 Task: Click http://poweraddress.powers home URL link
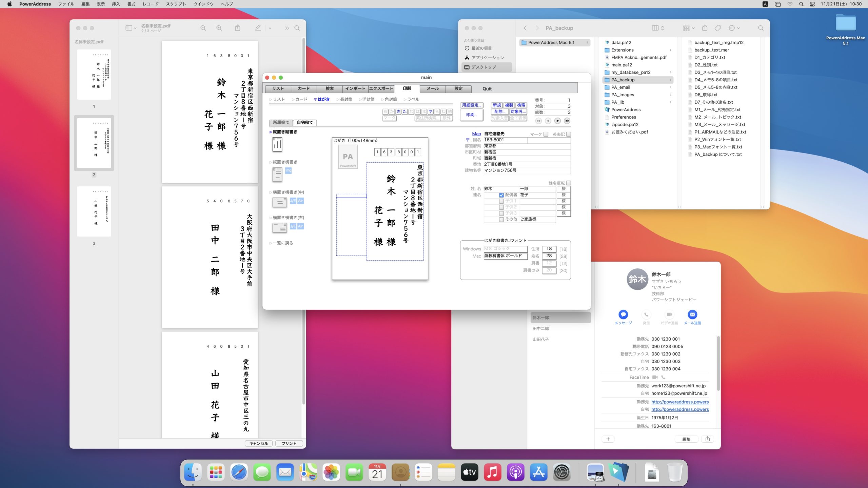[679, 409]
